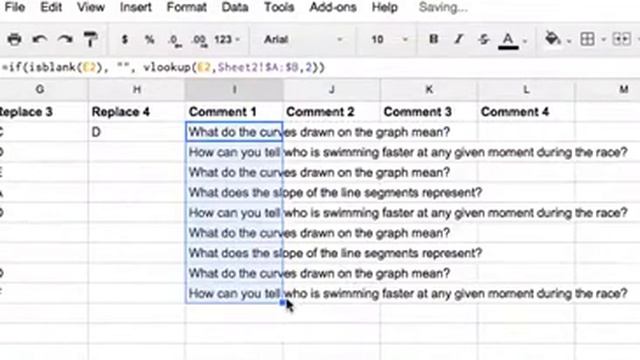
Task: Open the Format menu
Action: (187, 7)
